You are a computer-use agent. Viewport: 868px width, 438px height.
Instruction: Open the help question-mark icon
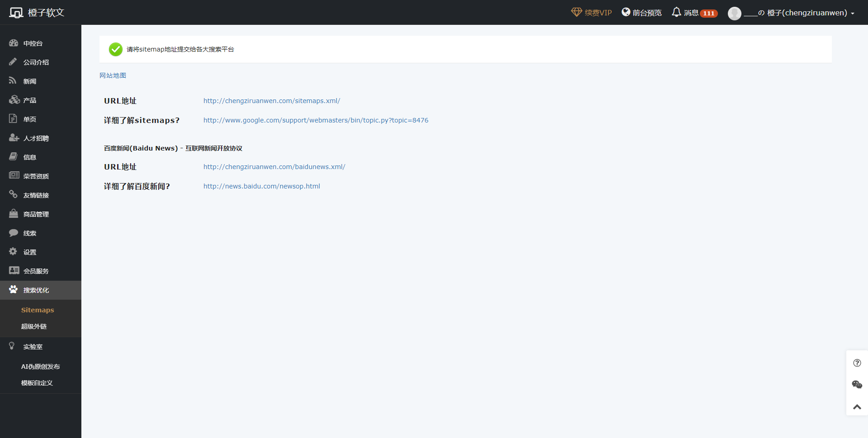click(857, 363)
